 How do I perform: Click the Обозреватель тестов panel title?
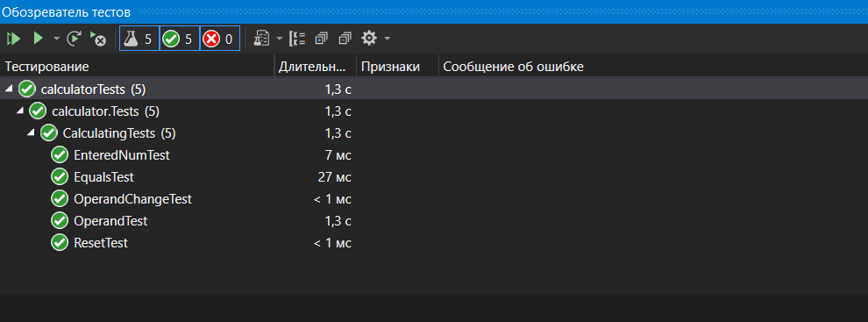(x=67, y=11)
